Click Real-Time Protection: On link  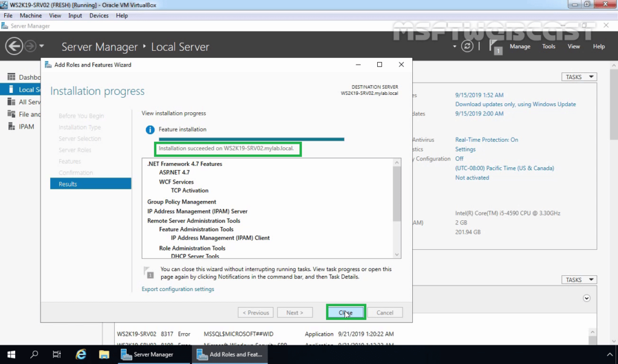coord(487,139)
